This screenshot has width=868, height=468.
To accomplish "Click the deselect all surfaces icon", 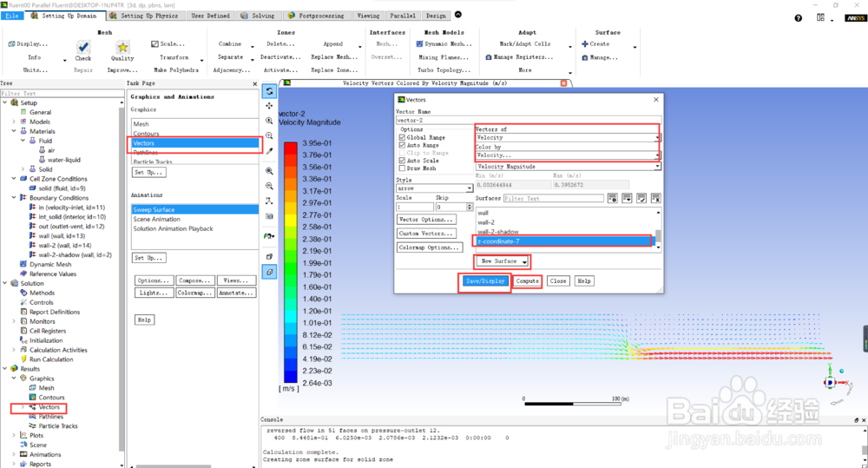I will click(x=655, y=198).
